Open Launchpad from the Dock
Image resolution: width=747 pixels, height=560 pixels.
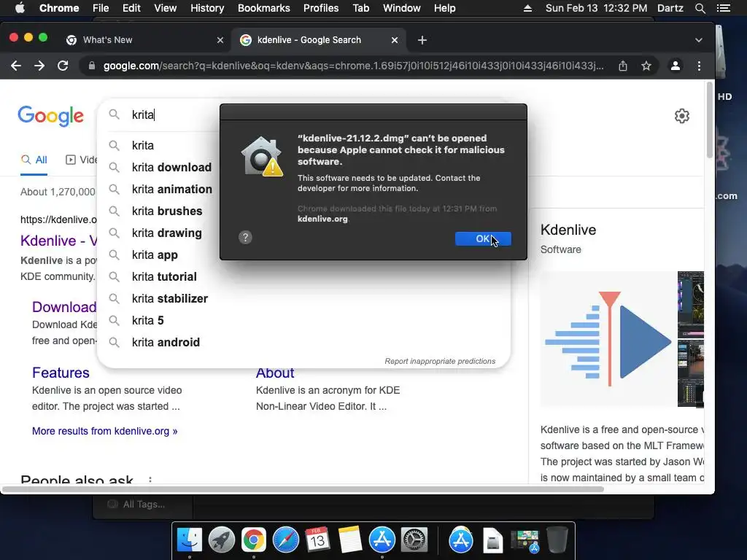coord(222,540)
